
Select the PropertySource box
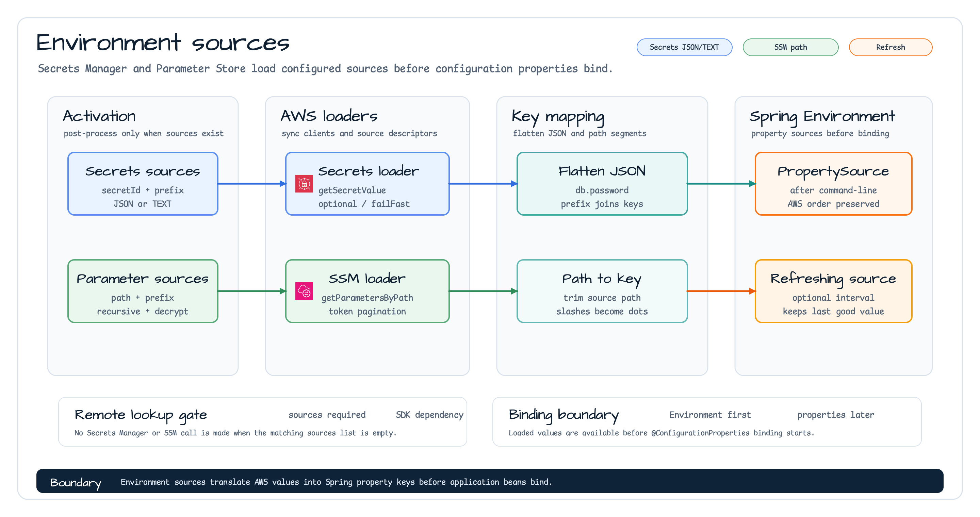pyautogui.click(x=834, y=184)
